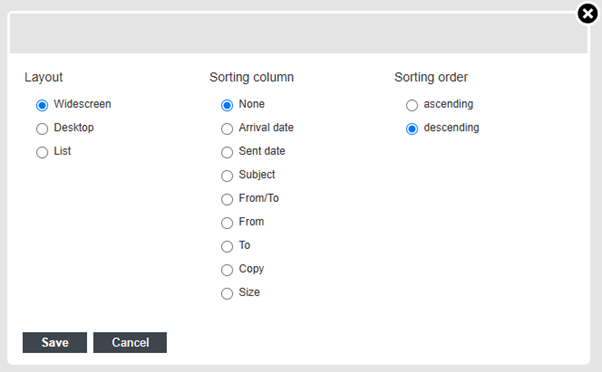Set sorting order to ascending
602x372 pixels.
[x=412, y=105]
